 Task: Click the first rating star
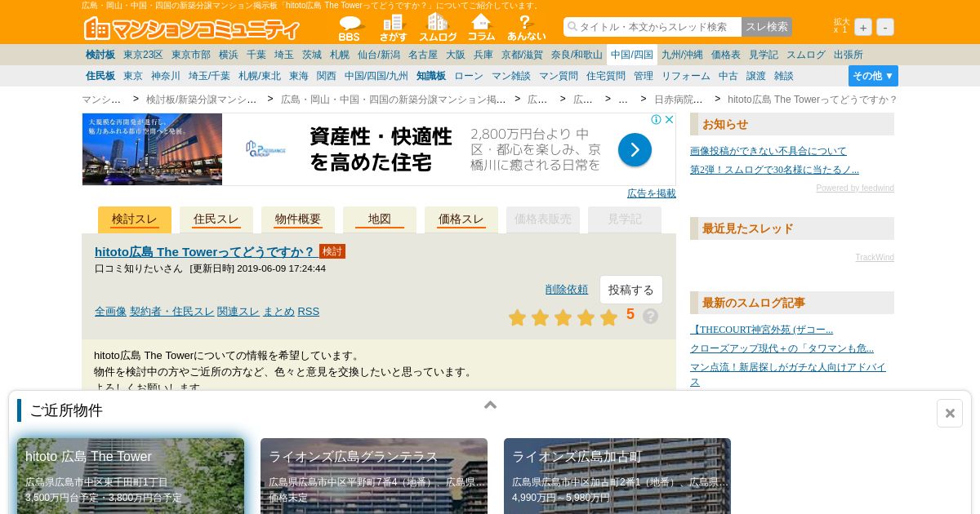517,317
